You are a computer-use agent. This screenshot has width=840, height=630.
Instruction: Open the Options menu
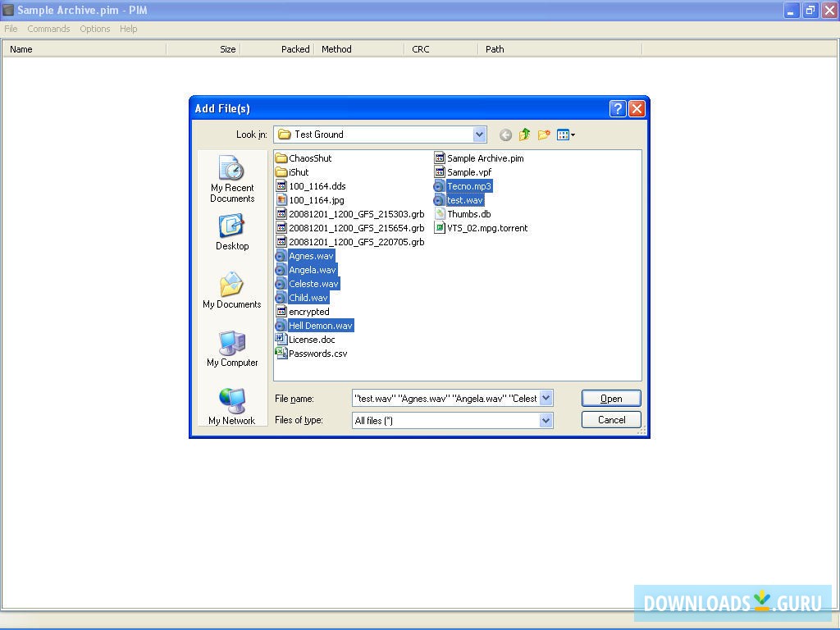94,29
